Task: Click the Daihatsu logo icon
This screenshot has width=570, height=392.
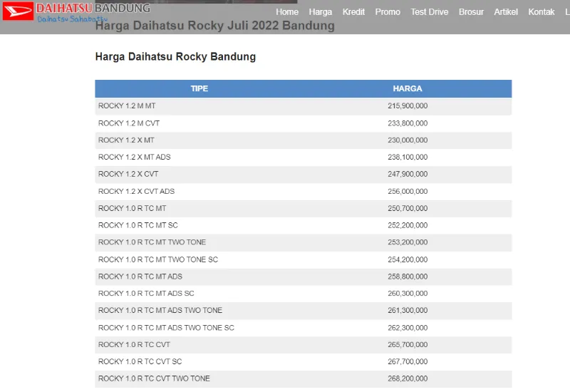Action: pos(19,11)
